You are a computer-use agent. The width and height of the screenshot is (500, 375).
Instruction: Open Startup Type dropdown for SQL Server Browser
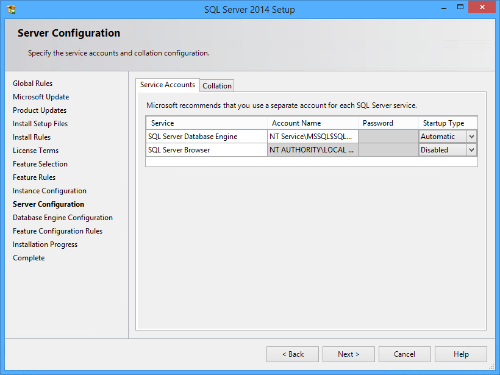(471, 150)
